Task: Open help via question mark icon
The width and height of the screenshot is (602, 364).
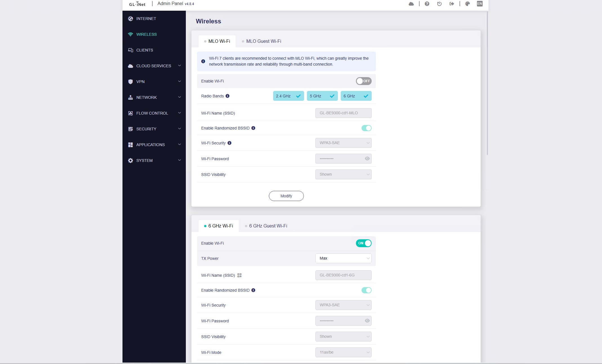Action: point(427,4)
